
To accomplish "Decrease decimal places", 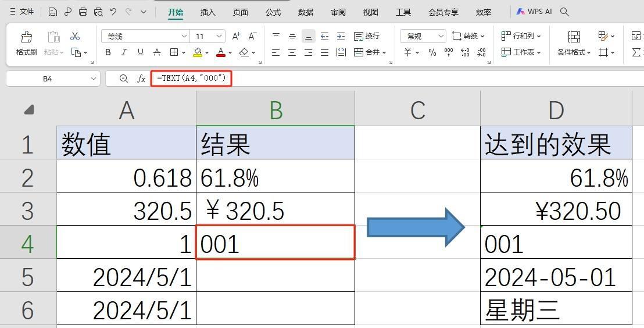I will click(481, 52).
